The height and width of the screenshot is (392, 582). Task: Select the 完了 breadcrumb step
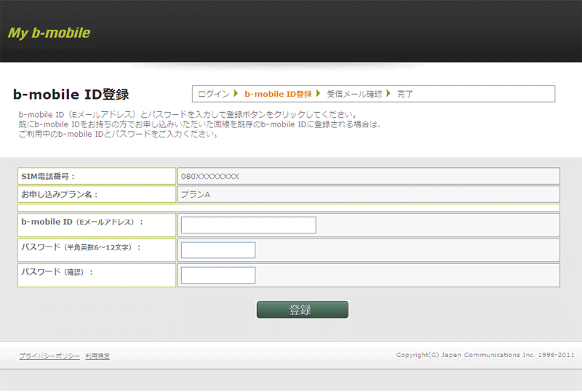pos(404,94)
